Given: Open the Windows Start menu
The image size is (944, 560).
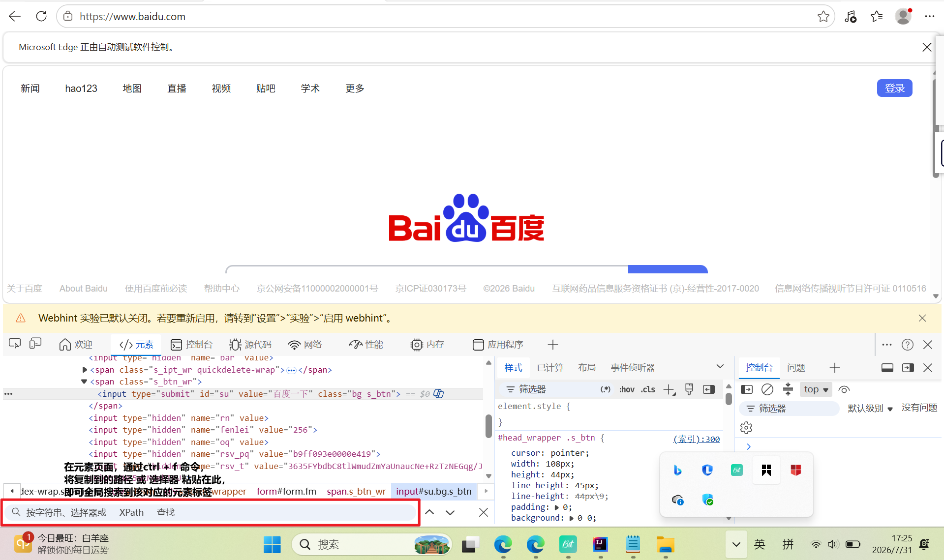Looking at the screenshot, I should coord(272,544).
